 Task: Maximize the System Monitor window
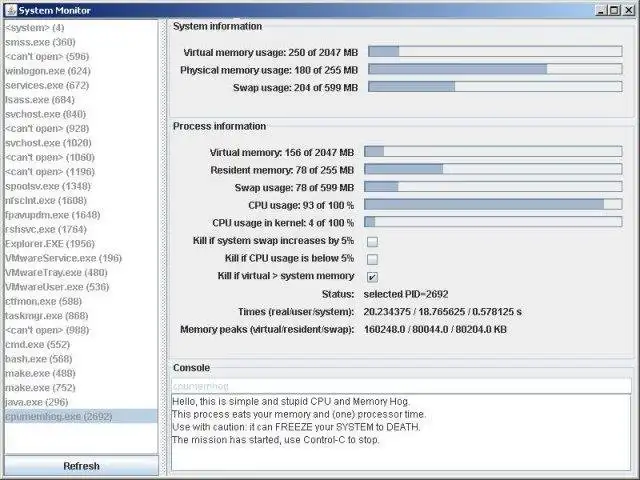(x=615, y=10)
